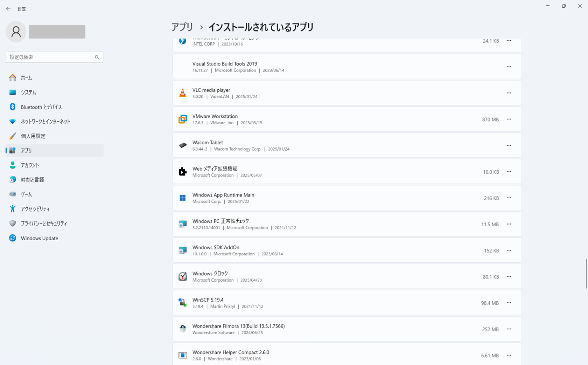Open more options for WinSCP 5.19.4

coord(509,303)
